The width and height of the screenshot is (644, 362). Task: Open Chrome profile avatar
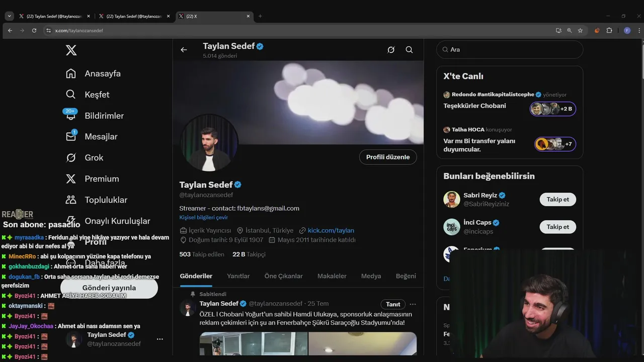[627, 31]
